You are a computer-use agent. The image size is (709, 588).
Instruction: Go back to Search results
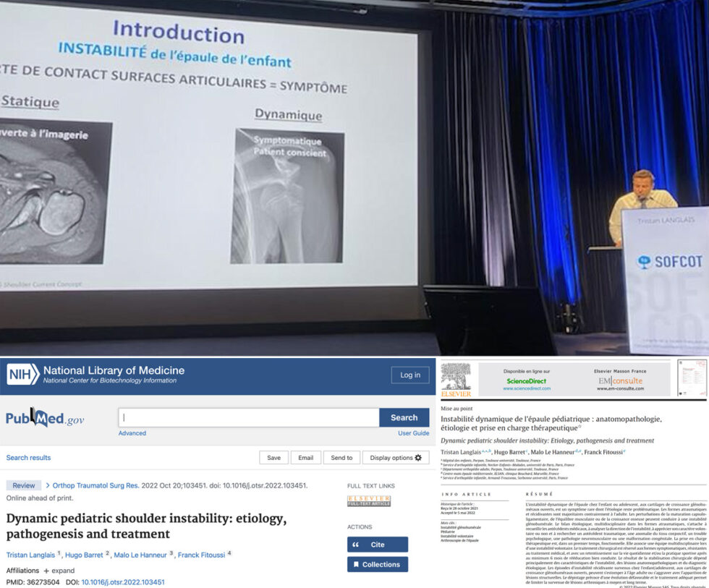28,458
